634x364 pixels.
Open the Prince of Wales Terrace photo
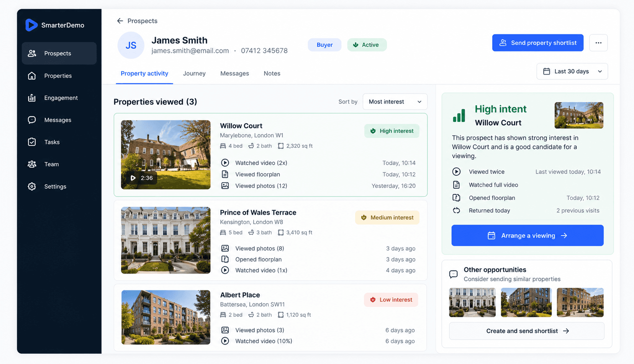point(166,240)
